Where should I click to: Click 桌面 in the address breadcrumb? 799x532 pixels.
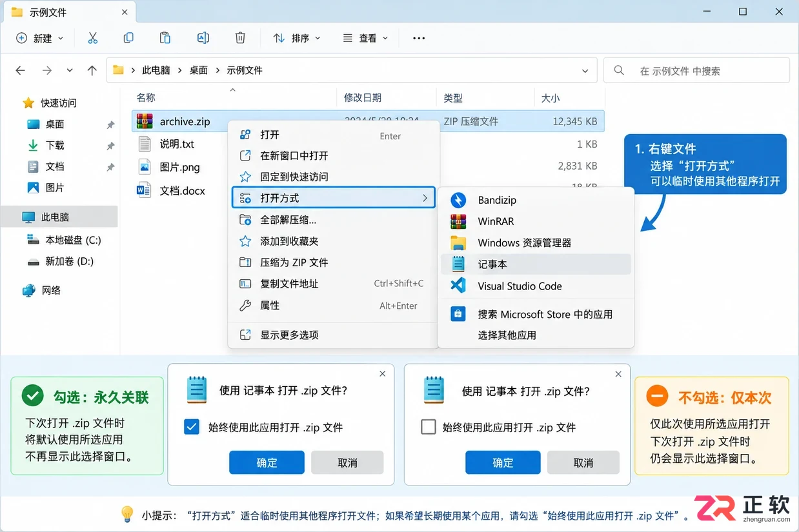click(x=198, y=70)
